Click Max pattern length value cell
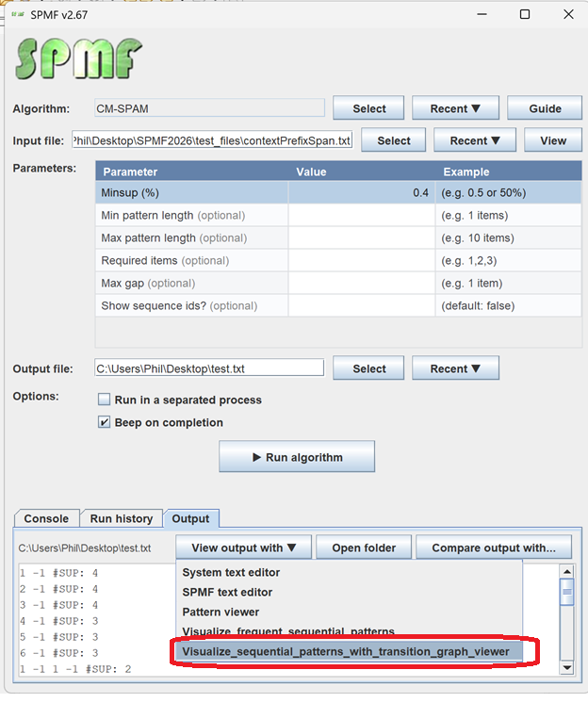The image size is (588, 703). click(x=362, y=238)
